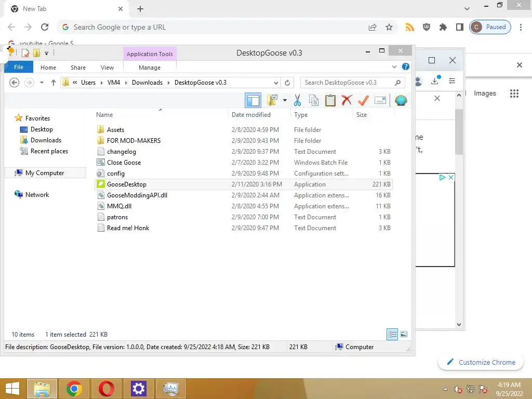Click the Properties icon in quick access toolbar
The width and height of the screenshot is (532, 399).
[x=25, y=53]
